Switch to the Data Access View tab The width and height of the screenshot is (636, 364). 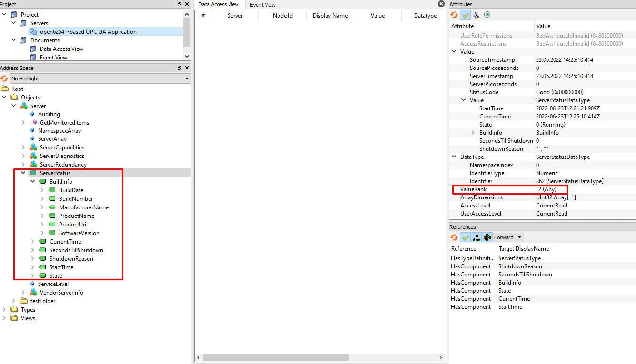219,4
